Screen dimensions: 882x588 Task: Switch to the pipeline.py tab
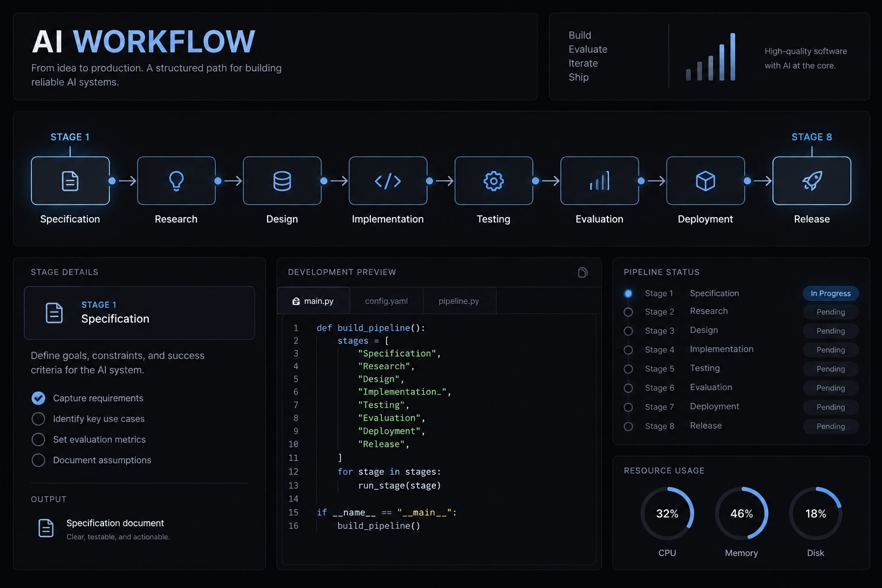pyautogui.click(x=459, y=300)
